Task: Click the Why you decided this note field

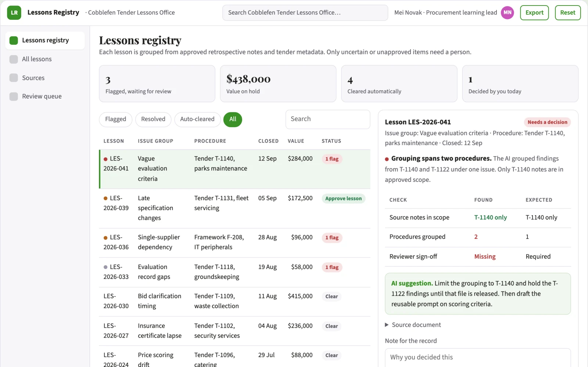Action: pyautogui.click(x=478, y=357)
